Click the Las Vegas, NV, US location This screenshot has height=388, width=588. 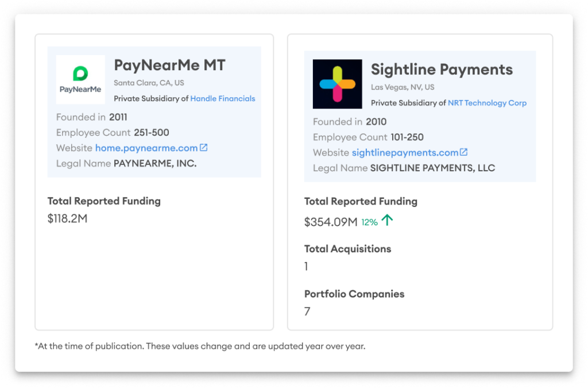click(x=403, y=87)
